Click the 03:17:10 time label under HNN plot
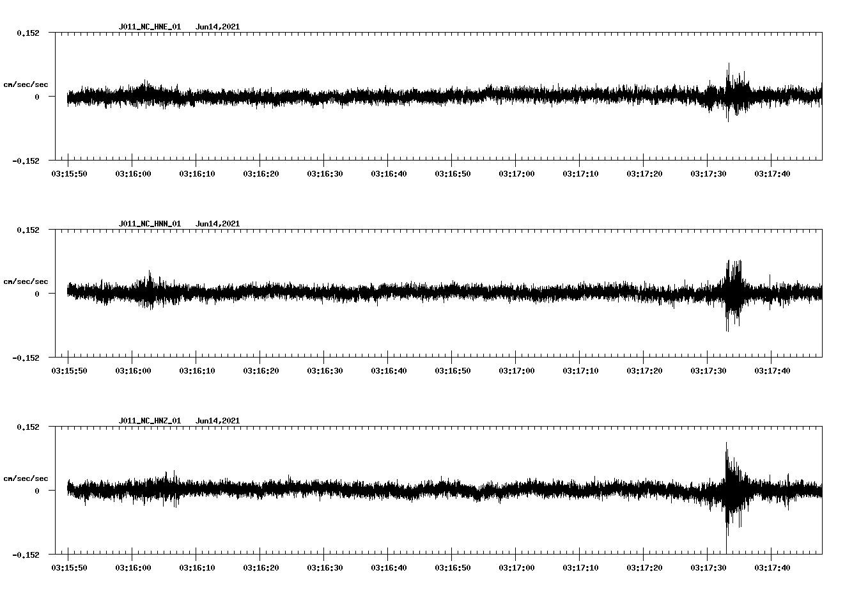Image resolution: width=868 pixels, height=591 pixels. (x=580, y=370)
